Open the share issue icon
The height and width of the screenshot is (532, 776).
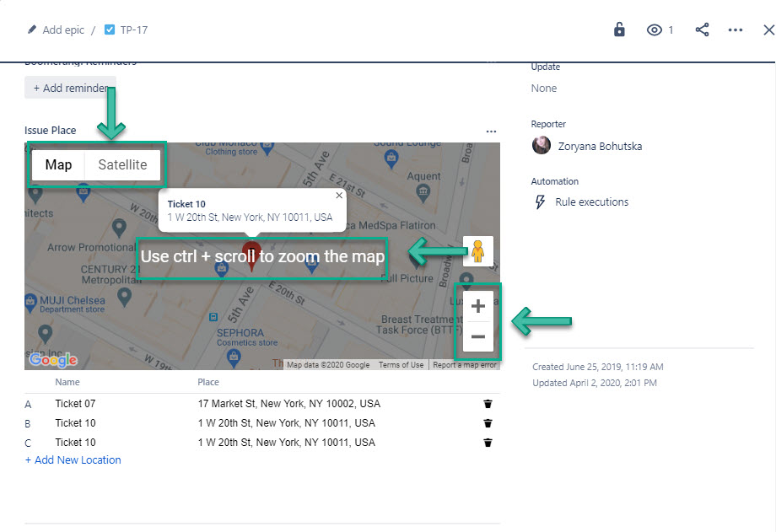pos(703,30)
